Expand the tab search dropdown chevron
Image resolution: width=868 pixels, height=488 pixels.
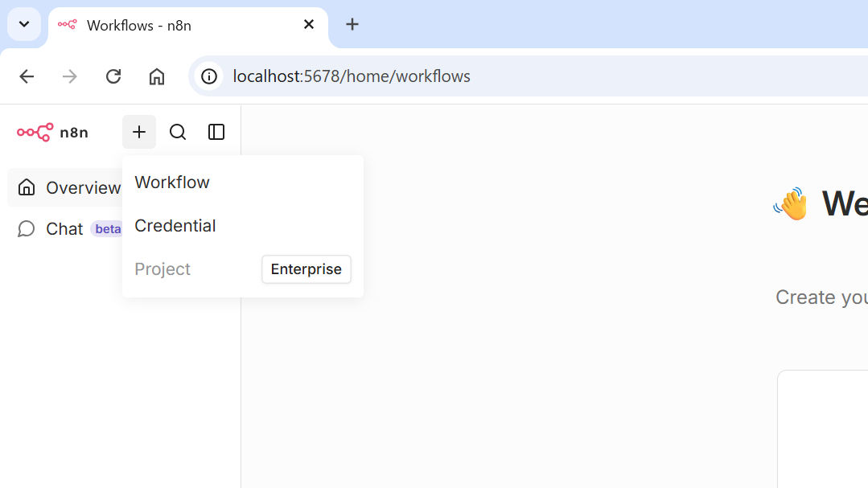point(24,24)
